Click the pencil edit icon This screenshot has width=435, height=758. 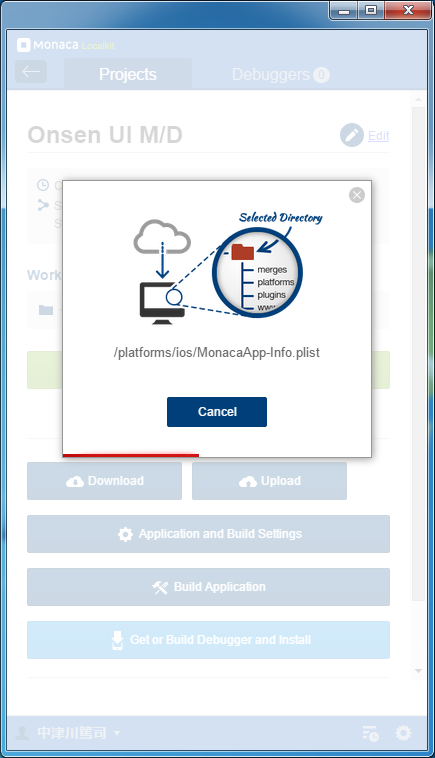tap(351, 135)
